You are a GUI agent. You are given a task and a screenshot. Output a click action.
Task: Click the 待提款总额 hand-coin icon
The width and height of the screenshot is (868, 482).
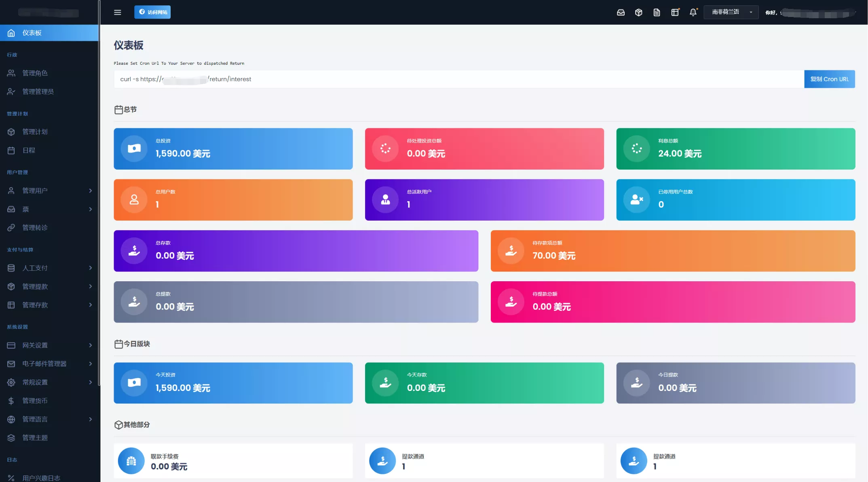pos(511,302)
